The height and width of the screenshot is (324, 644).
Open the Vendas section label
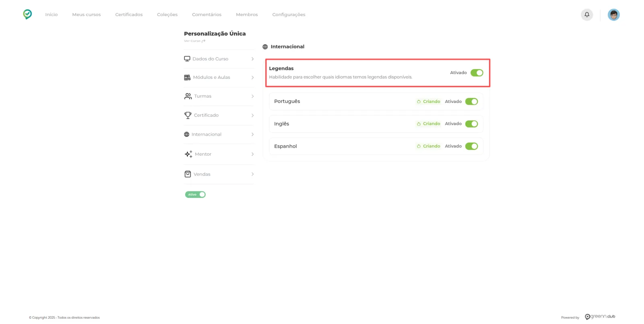pos(202,174)
